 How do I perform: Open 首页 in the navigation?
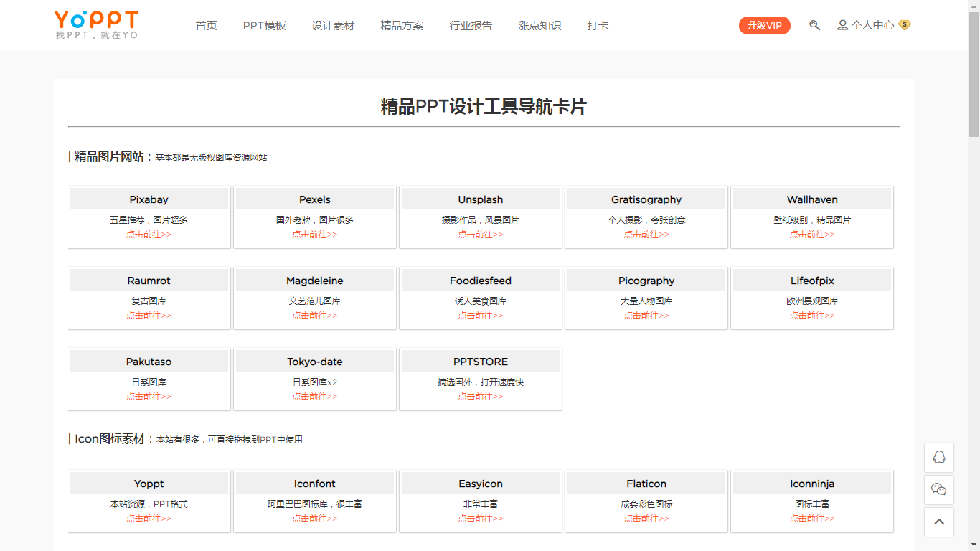pos(207,25)
